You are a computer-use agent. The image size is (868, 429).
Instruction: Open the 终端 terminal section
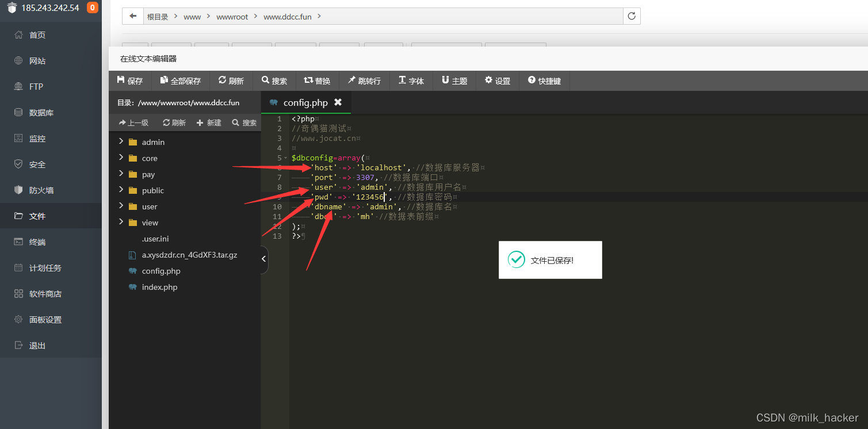click(37, 242)
